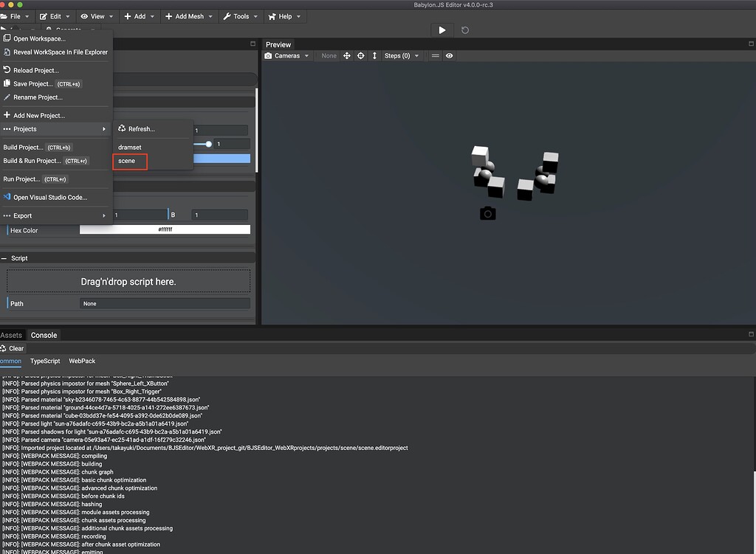Click the eye visibility icon in Preview toolbar
The width and height of the screenshot is (756, 554).
pos(450,55)
